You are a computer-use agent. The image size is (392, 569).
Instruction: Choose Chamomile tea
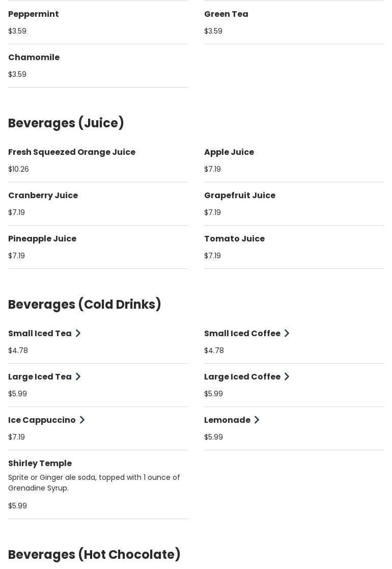[34, 57]
